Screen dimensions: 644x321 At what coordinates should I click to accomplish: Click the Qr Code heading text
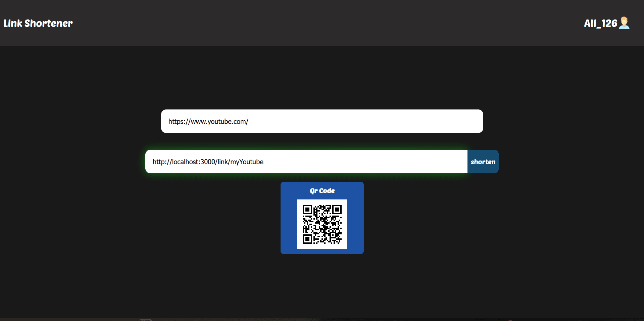(322, 191)
